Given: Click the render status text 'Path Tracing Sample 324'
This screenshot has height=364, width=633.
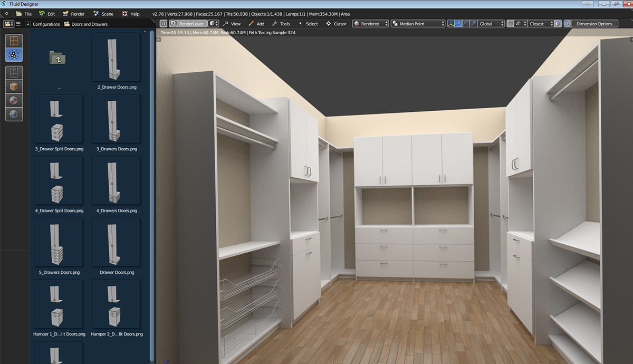Looking at the screenshot, I should (x=272, y=33).
